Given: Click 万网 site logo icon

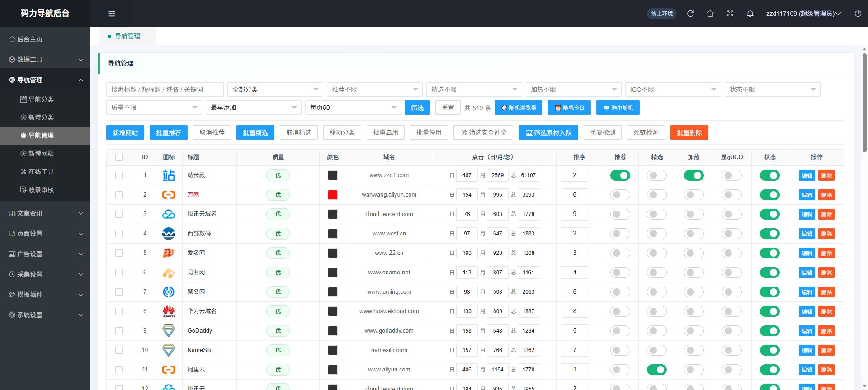Looking at the screenshot, I should (169, 195).
